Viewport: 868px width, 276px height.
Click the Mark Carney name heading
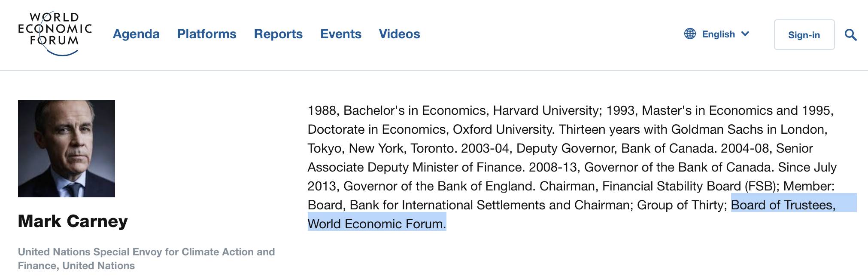[x=73, y=221]
